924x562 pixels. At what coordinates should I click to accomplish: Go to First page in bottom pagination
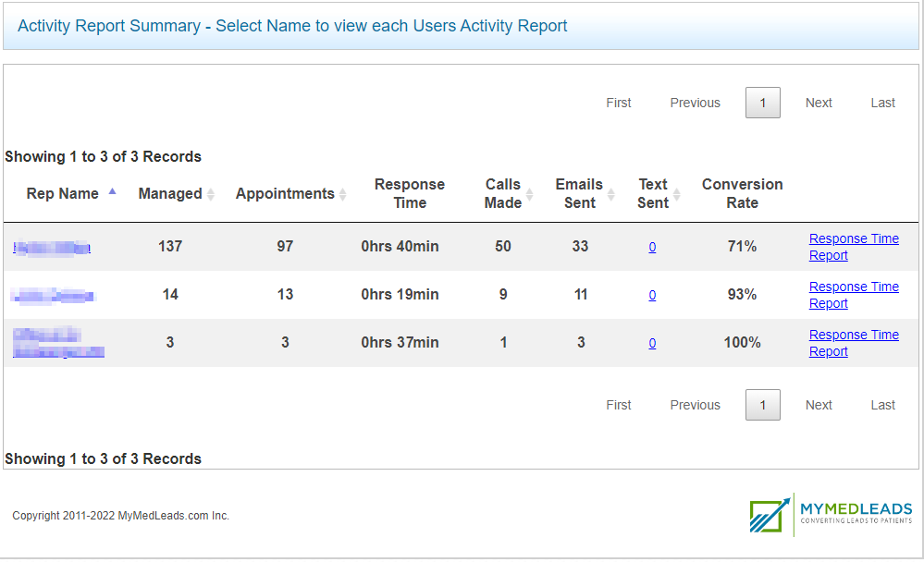pos(619,405)
